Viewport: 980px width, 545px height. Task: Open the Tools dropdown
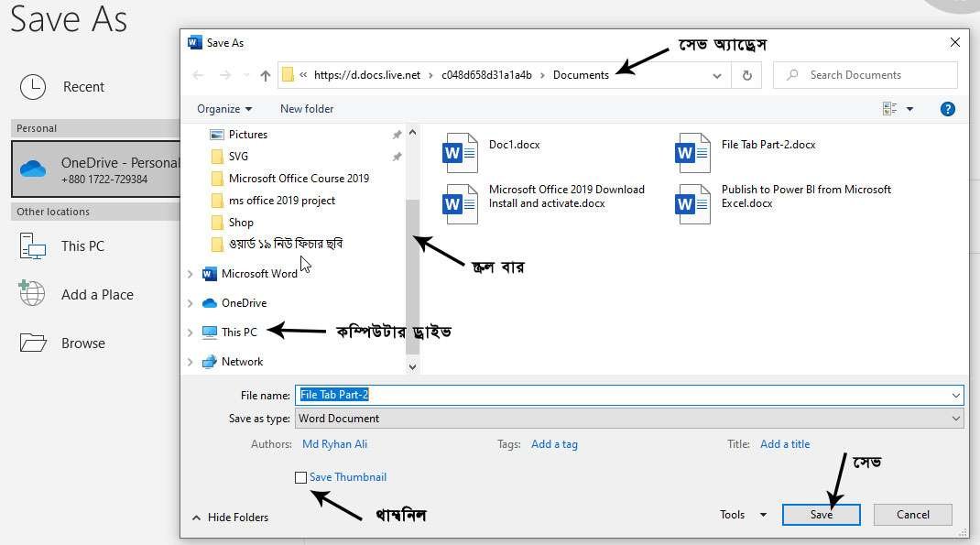pyautogui.click(x=741, y=514)
